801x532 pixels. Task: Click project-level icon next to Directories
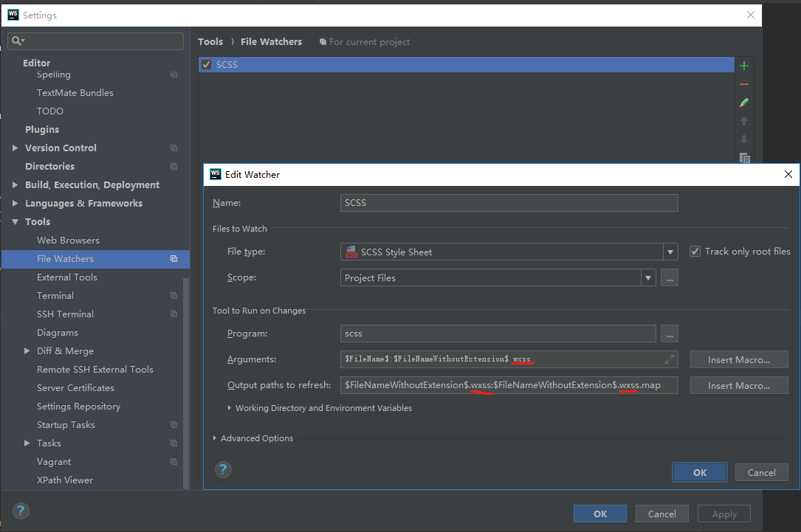173,167
